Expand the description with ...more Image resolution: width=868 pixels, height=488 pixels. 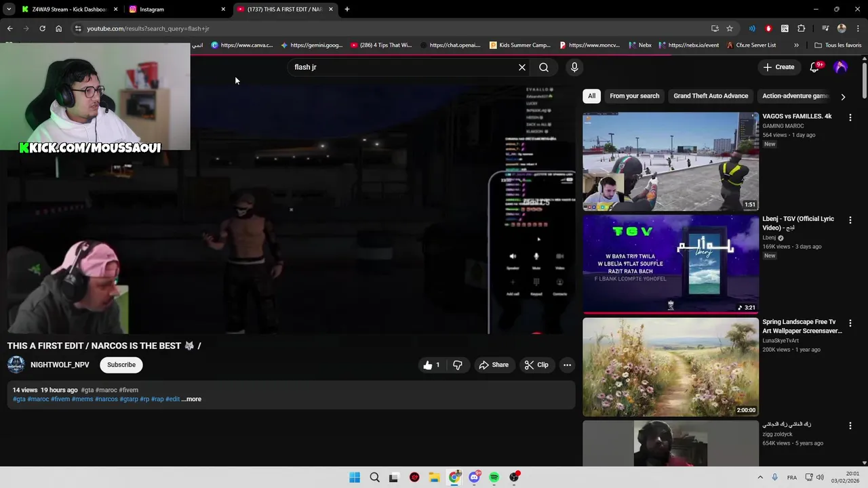191,399
